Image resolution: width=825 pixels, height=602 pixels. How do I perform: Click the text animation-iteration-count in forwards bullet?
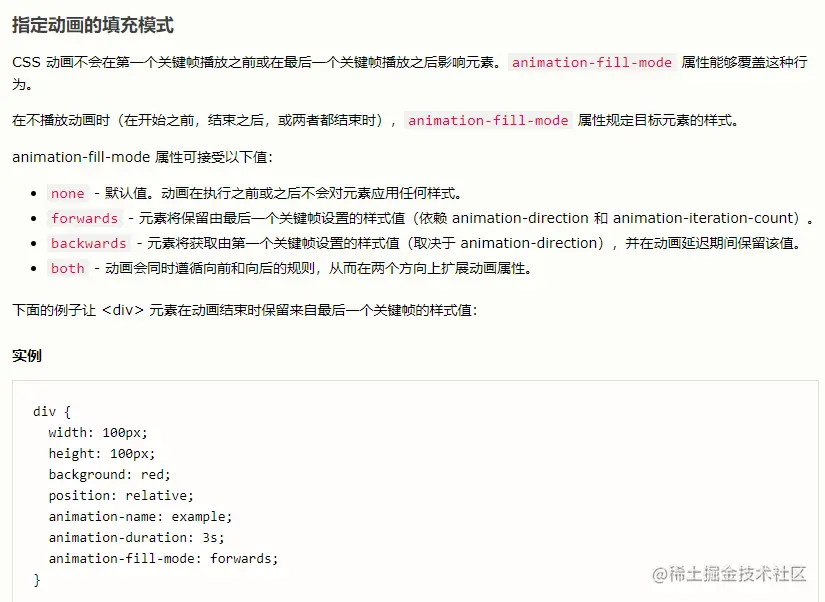tap(703, 218)
